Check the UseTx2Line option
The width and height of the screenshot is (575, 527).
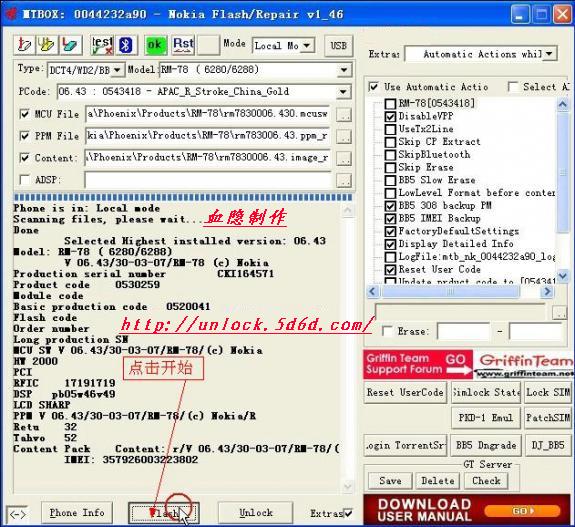point(390,129)
